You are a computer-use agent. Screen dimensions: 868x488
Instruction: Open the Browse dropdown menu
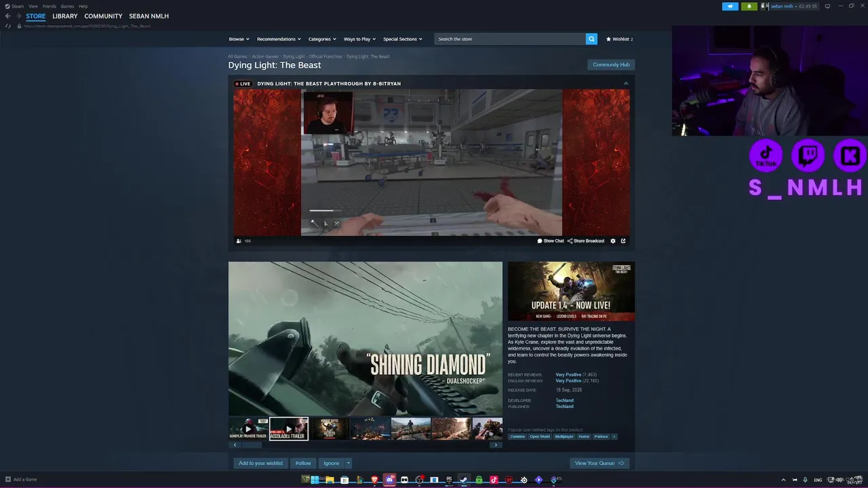(239, 39)
